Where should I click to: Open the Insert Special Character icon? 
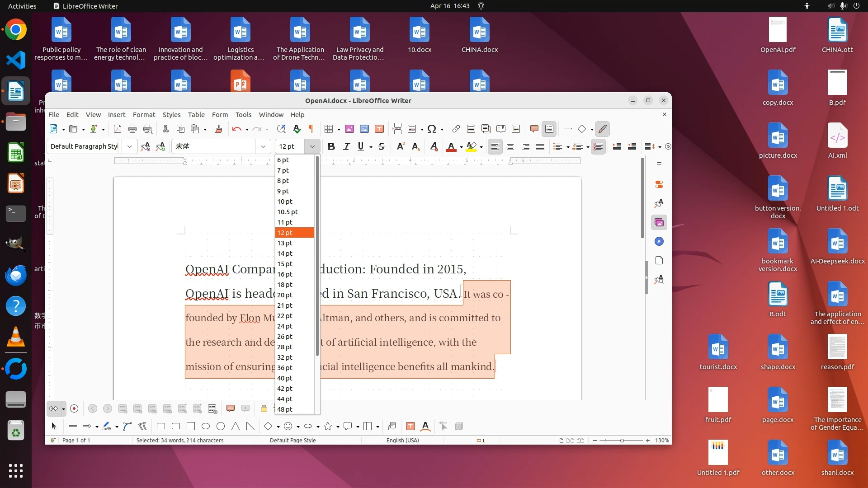pyautogui.click(x=431, y=129)
